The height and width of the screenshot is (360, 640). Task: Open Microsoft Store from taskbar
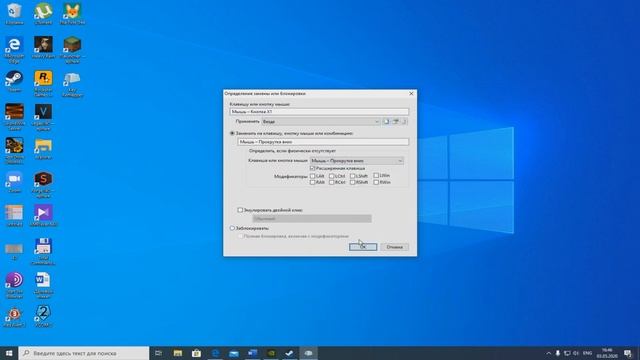(x=196, y=353)
